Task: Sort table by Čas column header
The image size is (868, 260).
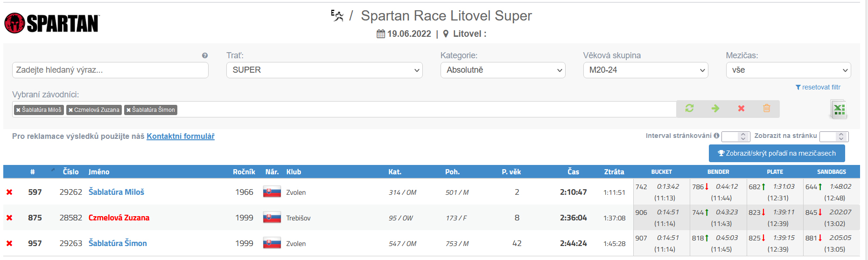Action: pos(573,172)
